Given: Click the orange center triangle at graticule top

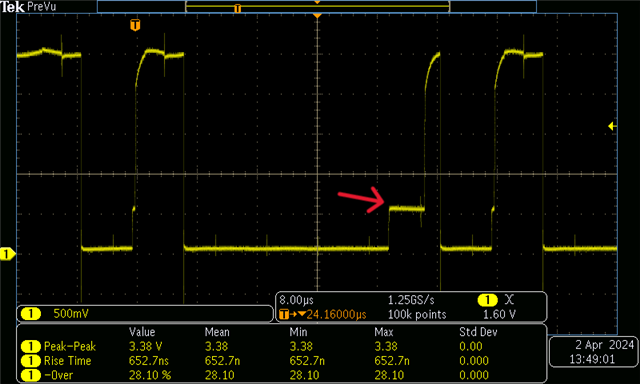Looking at the screenshot, I should pyautogui.click(x=317, y=16).
